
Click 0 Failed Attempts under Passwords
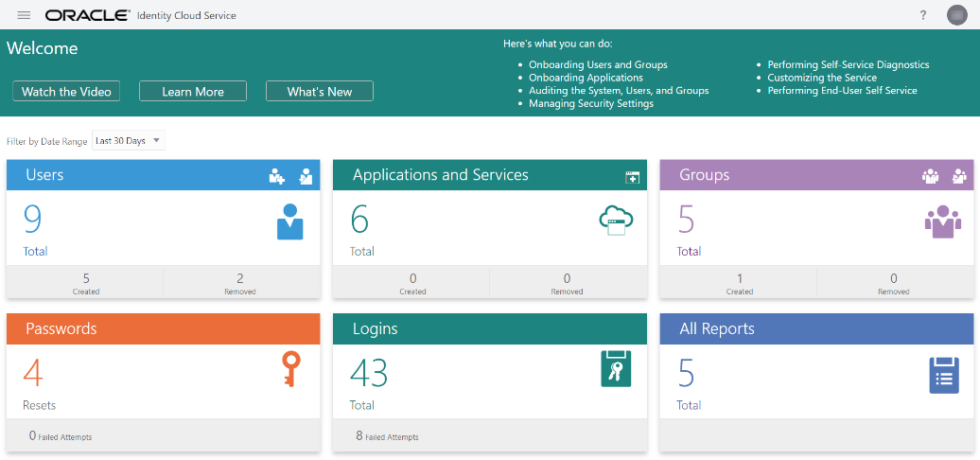pos(61,435)
